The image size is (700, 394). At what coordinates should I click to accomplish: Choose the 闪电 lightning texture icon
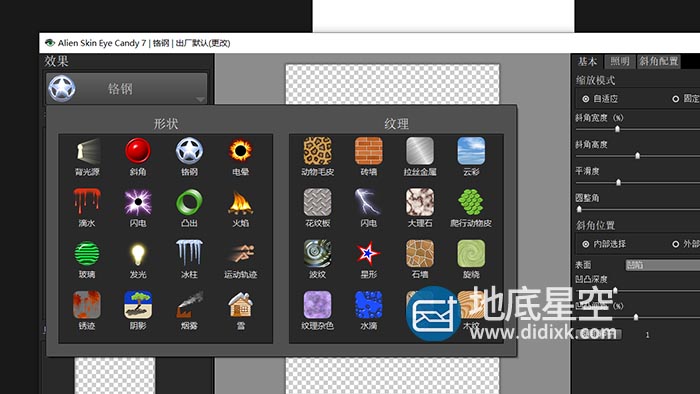(369, 203)
